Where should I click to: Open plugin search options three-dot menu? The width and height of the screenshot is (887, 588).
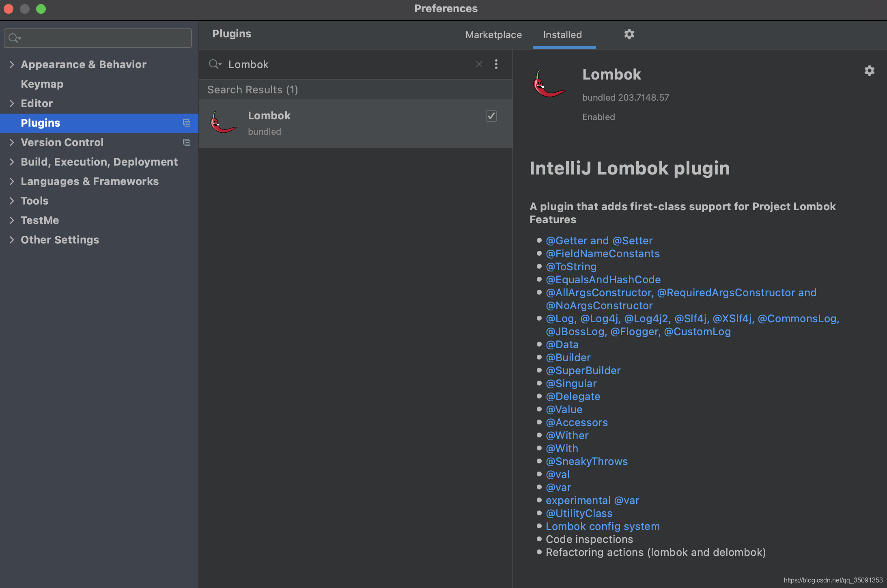pos(496,64)
